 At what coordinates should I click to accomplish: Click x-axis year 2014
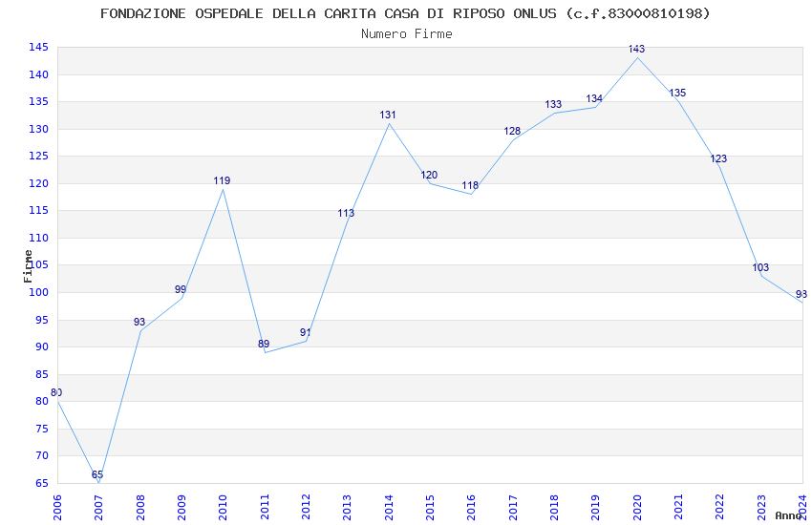click(x=389, y=507)
